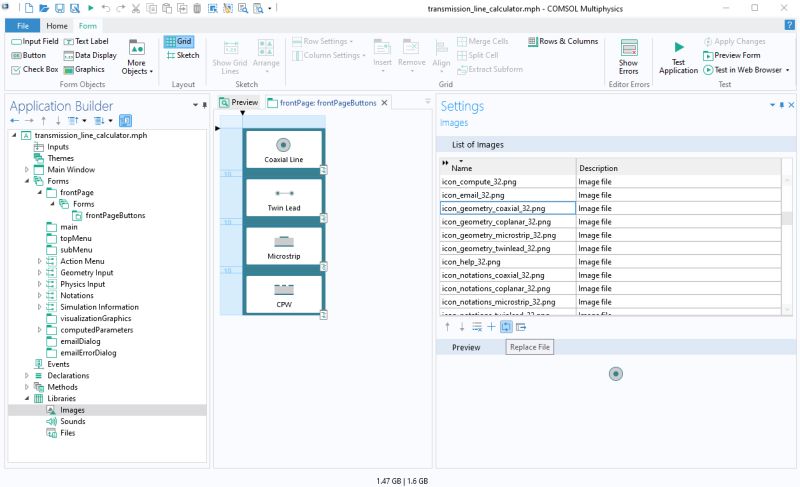Collapse the Libraries node
The height and width of the screenshot is (487, 800).
(27, 398)
